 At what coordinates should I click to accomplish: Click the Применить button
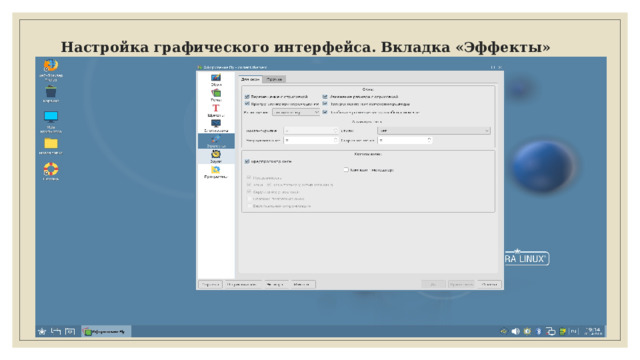(461, 284)
